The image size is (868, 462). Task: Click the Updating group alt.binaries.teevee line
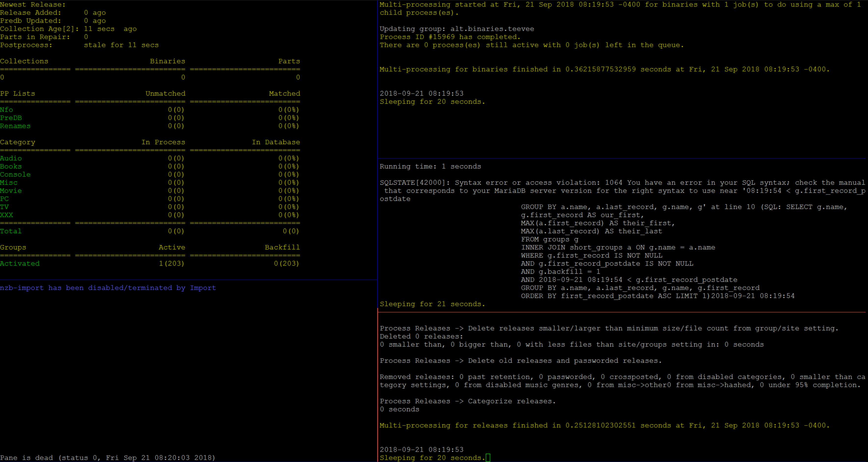pos(456,29)
